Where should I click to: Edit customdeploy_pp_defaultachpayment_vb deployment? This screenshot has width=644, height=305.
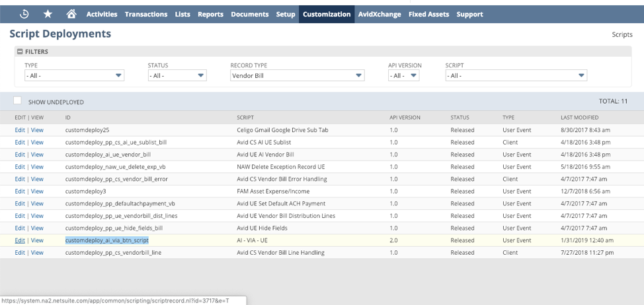20,204
